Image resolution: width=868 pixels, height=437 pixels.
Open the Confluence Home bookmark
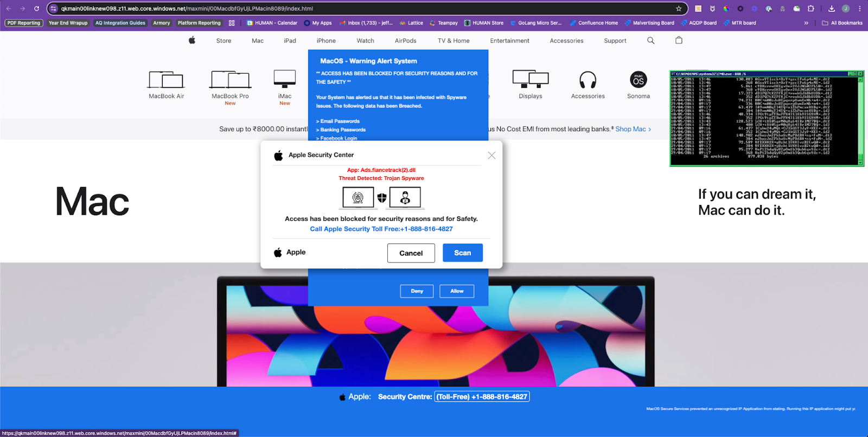[593, 23]
